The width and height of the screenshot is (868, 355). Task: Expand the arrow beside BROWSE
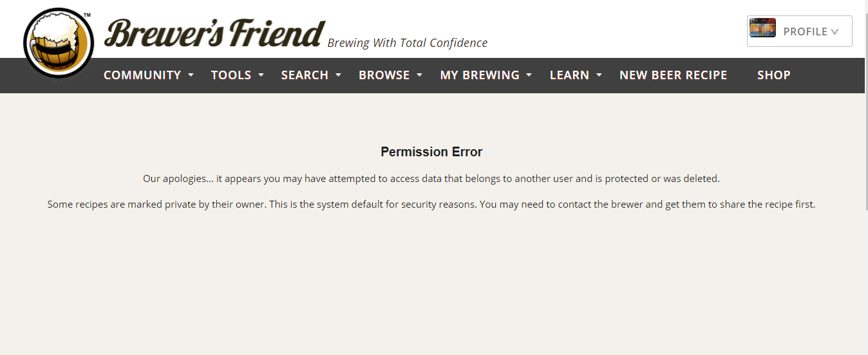(419, 75)
